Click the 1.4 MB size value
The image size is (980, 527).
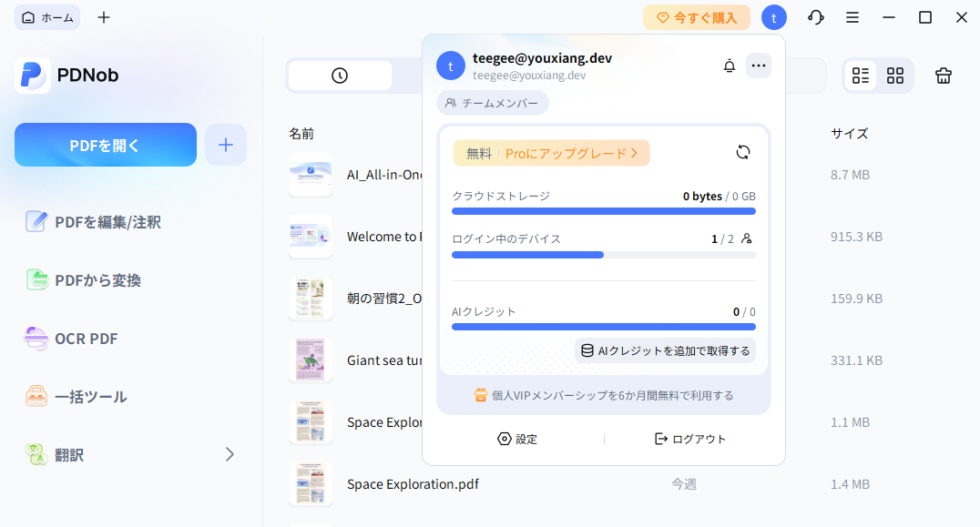tap(850, 484)
